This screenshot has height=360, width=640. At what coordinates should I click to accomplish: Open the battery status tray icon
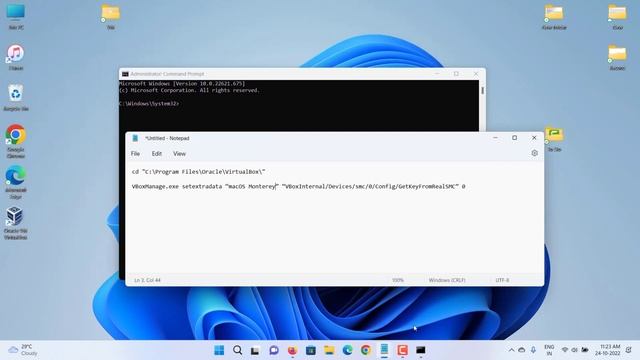[585, 350]
